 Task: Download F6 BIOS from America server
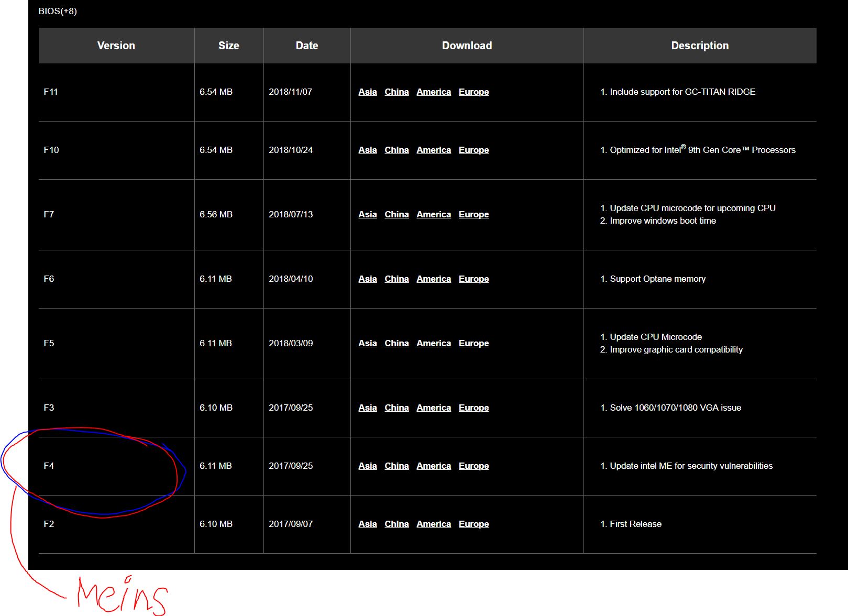434,279
